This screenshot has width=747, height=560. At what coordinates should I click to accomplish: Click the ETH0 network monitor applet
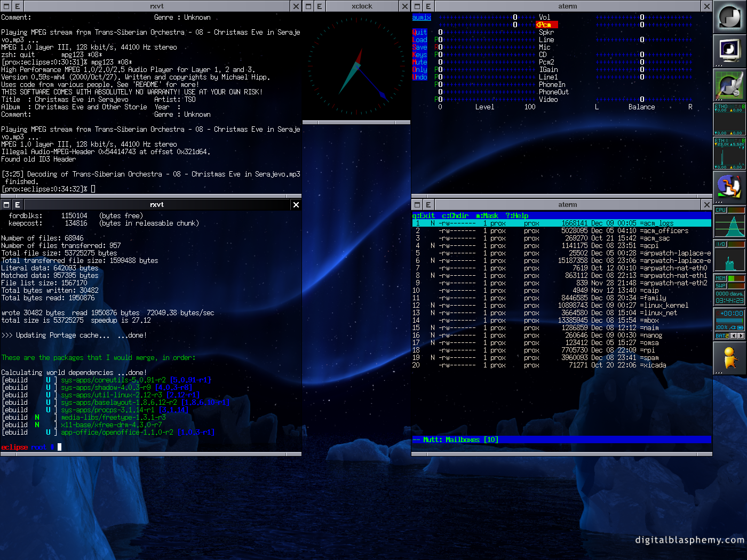click(x=729, y=119)
